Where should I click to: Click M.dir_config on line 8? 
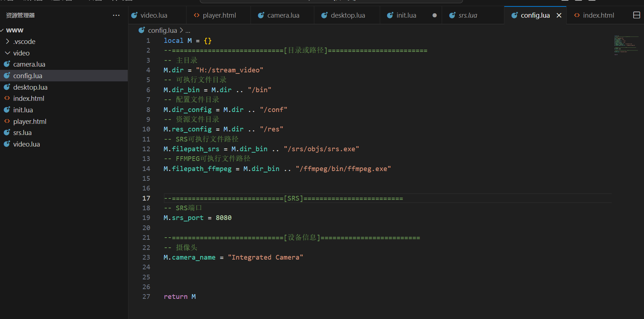point(188,109)
